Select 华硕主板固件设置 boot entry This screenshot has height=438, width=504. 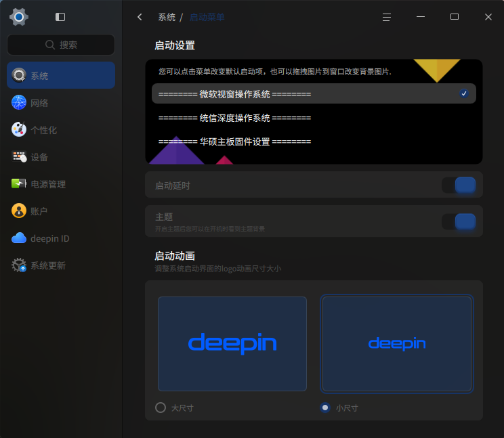(x=314, y=141)
